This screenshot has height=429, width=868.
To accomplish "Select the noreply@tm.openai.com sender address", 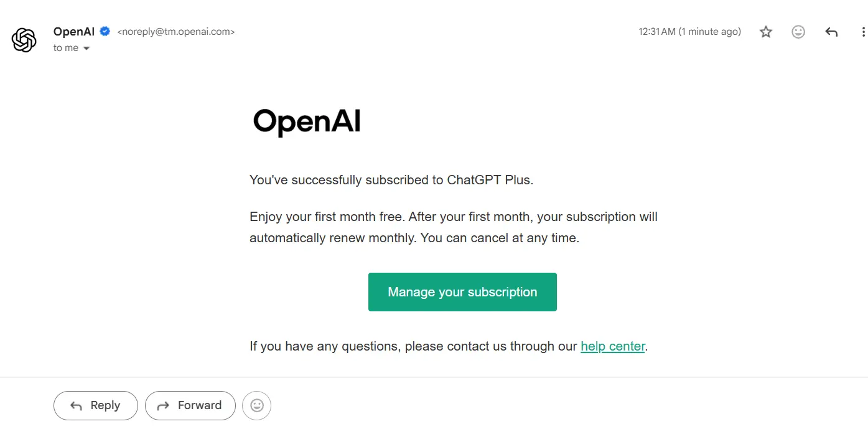I will click(x=176, y=32).
